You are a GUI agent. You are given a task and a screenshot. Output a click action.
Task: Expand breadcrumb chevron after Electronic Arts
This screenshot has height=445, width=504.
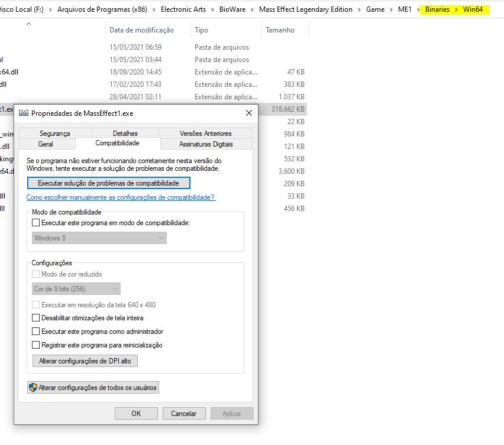(x=212, y=9)
